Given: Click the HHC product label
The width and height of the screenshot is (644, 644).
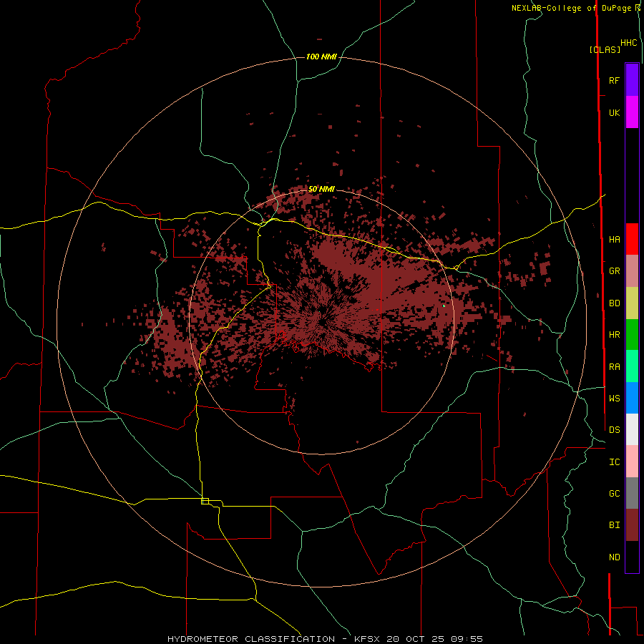Looking at the screenshot, I should pyautogui.click(x=629, y=43).
